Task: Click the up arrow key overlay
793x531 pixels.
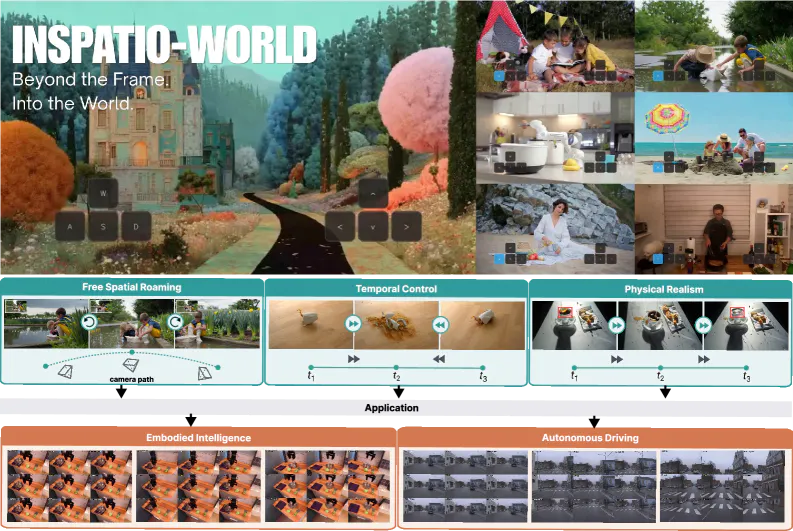Action: click(x=373, y=194)
